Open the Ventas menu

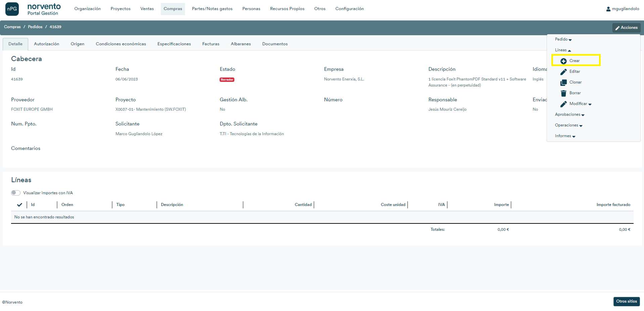coord(147,9)
